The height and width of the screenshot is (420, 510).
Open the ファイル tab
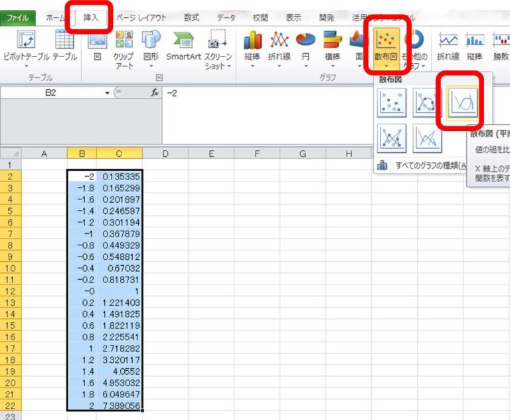[18, 18]
